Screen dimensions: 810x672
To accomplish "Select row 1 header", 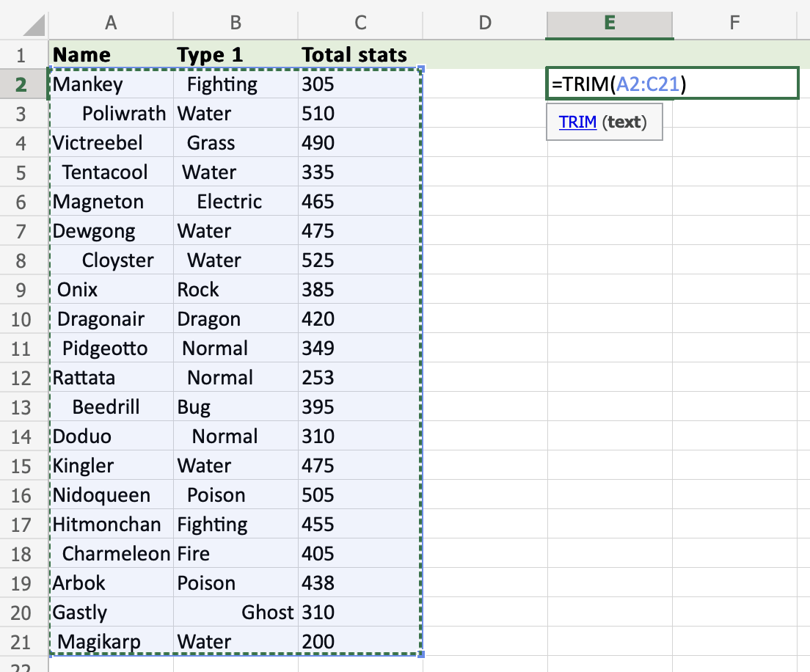I will pos(21,55).
